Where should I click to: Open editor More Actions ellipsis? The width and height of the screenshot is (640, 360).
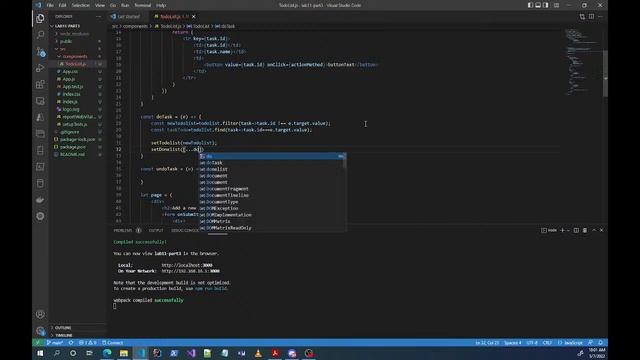coord(600,17)
